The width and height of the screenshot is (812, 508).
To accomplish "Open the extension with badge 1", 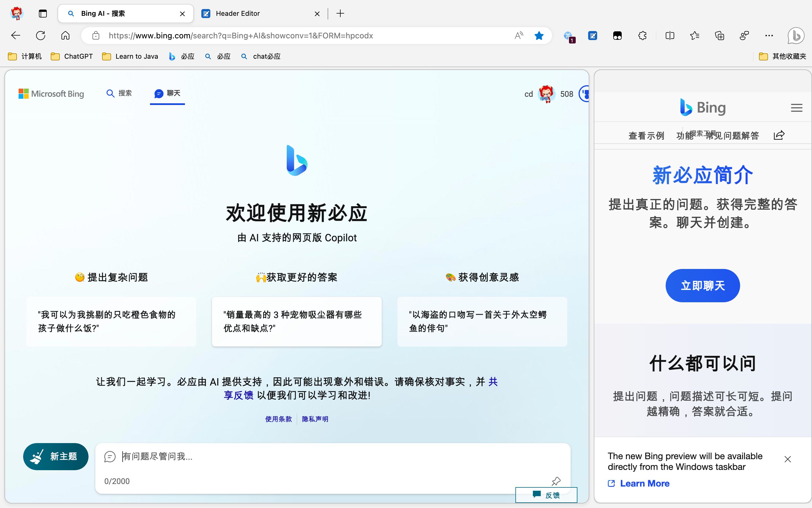I will coord(569,36).
